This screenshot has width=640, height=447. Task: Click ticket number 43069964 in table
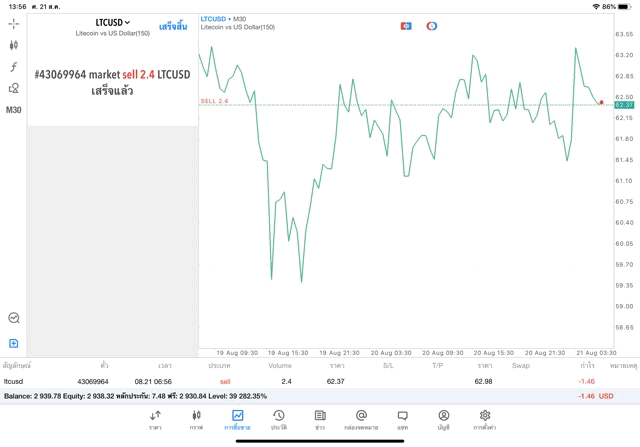pyautogui.click(x=93, y=381)
